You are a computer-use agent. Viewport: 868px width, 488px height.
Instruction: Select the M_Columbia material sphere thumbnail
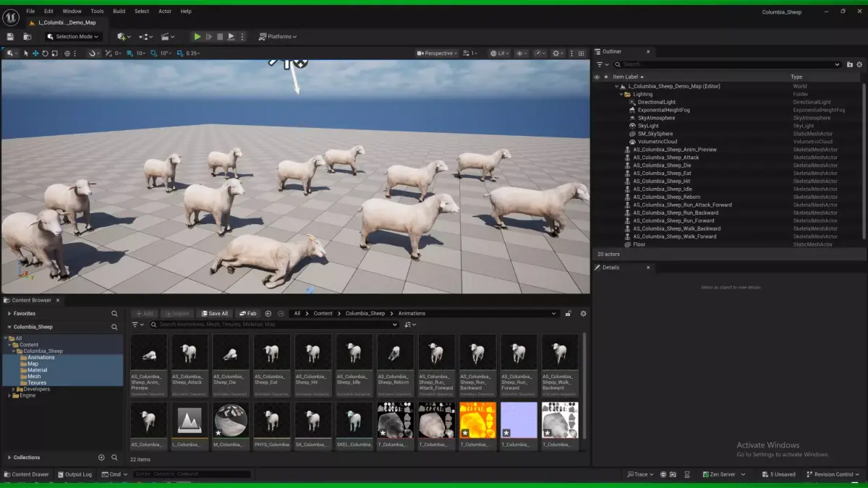[x=231, y=427]
